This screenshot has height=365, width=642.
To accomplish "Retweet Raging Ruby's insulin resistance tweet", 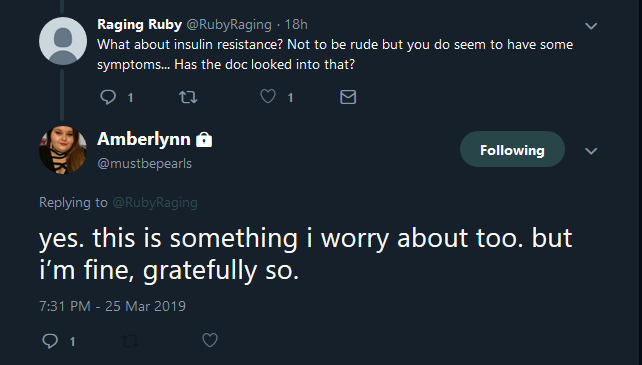I will click(x=188, y=97).
